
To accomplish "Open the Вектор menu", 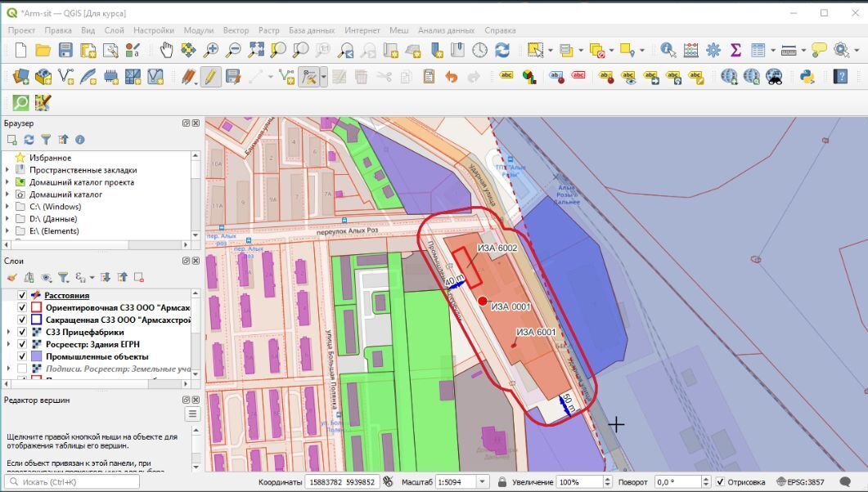I will pos(236,29).
